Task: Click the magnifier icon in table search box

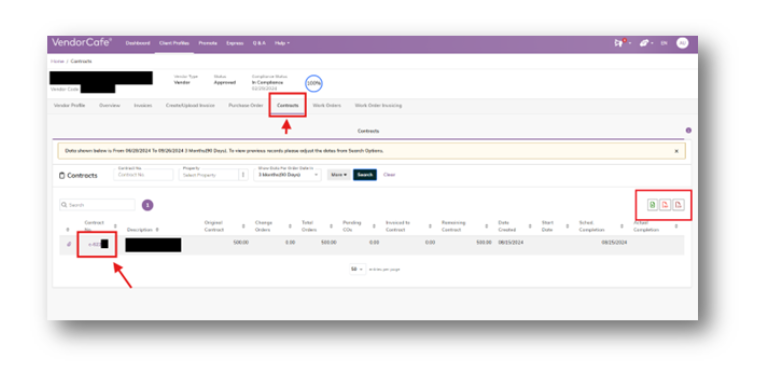Action: (x=64, y=205)
